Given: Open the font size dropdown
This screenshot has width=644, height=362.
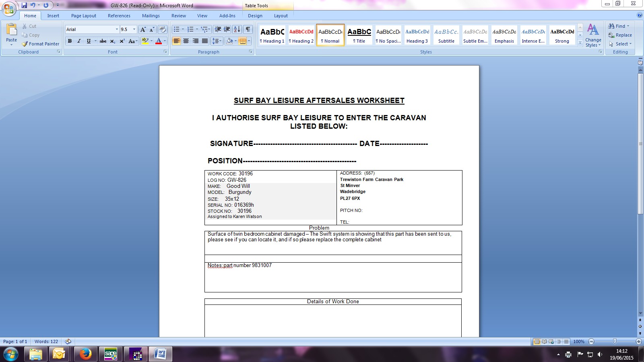Looking at the screenshot, I should pos(134,29).
